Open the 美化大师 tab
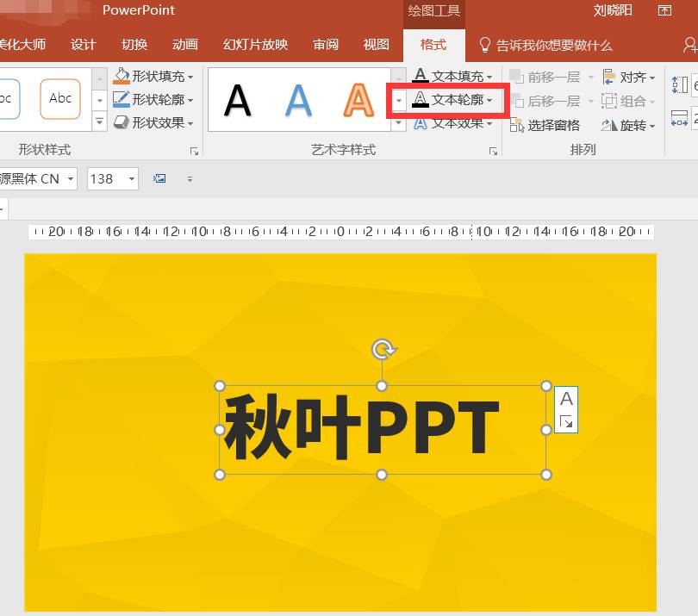Screen dimensions: 698x616 click(22, 45)
